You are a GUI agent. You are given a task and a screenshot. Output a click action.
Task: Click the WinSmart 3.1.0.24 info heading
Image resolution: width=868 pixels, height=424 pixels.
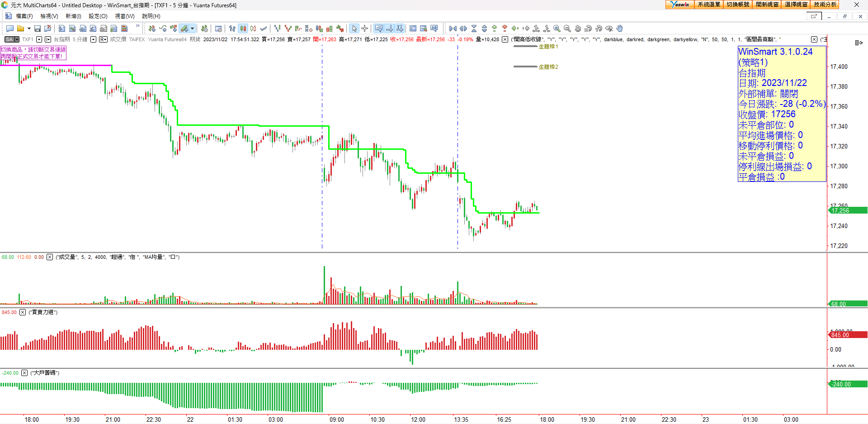(x=775, y=52)
